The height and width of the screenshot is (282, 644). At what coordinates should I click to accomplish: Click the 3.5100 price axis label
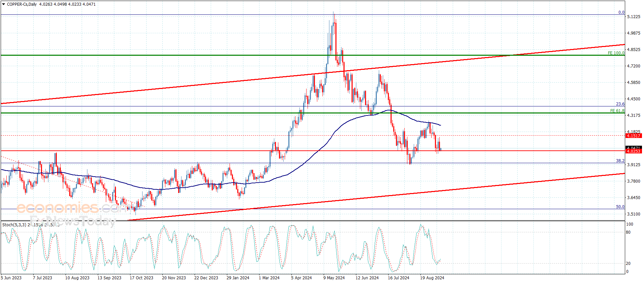point(634,214)
